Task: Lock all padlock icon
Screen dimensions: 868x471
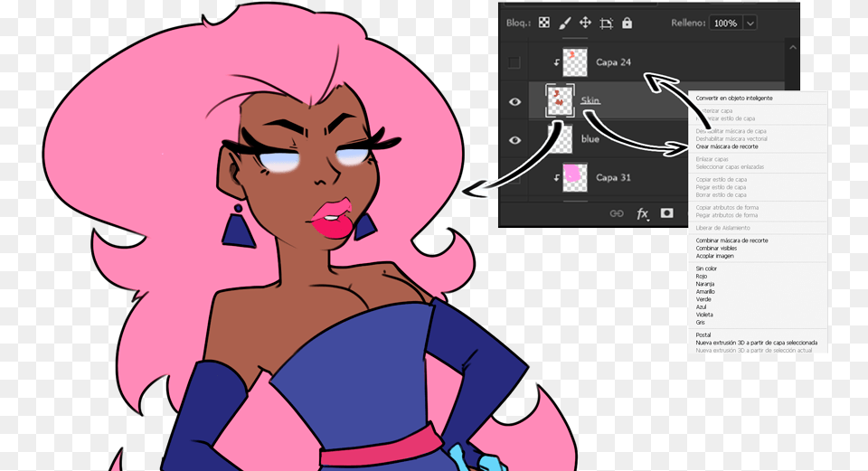Action: (627, 23)
